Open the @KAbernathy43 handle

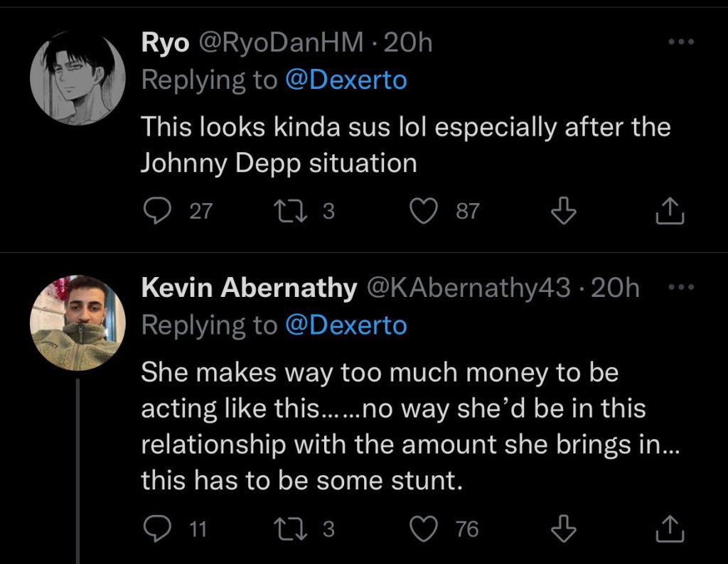tap(468, 288)
